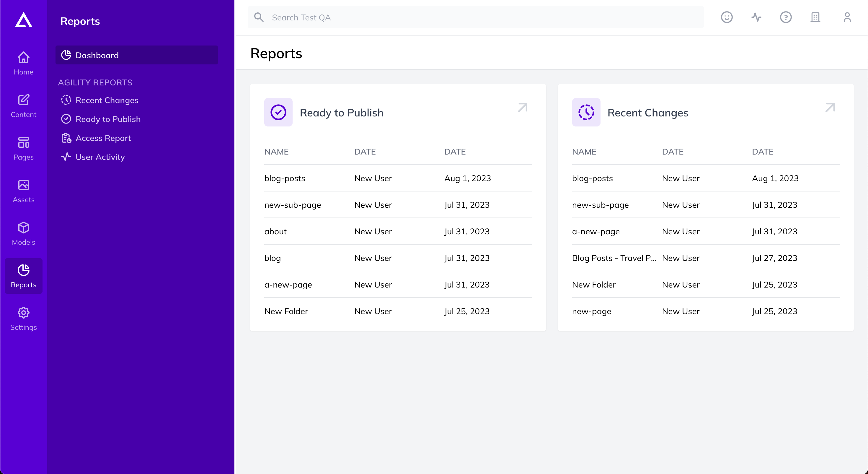Click blog-posts in Ready to Publish table
868x474 pixels.
[x=285, y=178]
